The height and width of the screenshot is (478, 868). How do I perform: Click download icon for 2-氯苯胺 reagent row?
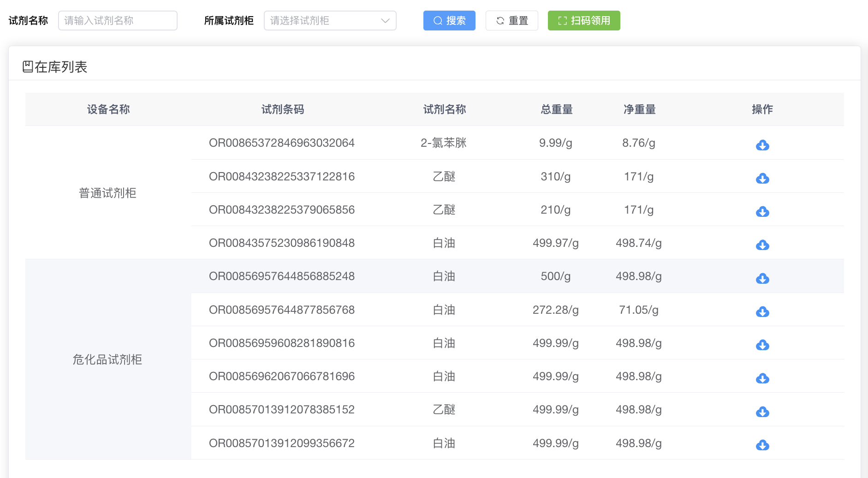[x=762, y=145]
